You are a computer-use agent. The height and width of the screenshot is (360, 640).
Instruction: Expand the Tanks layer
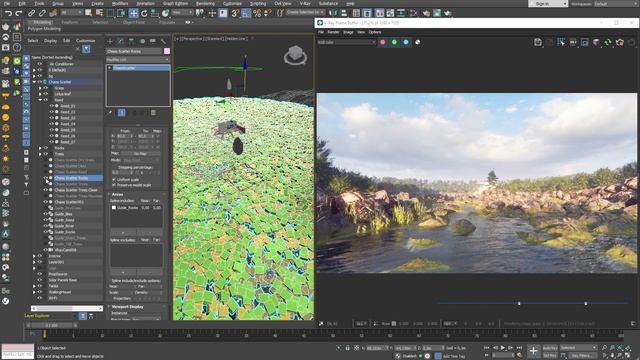(x=34, y=286)
